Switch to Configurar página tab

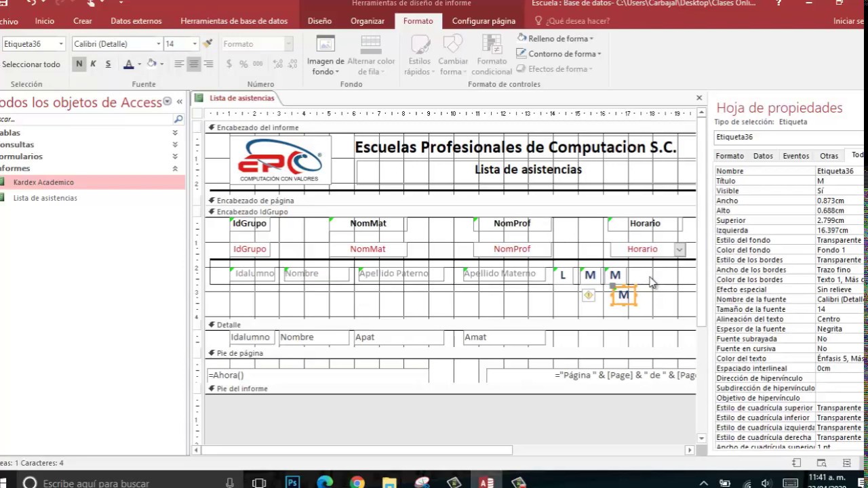[484, 21]
